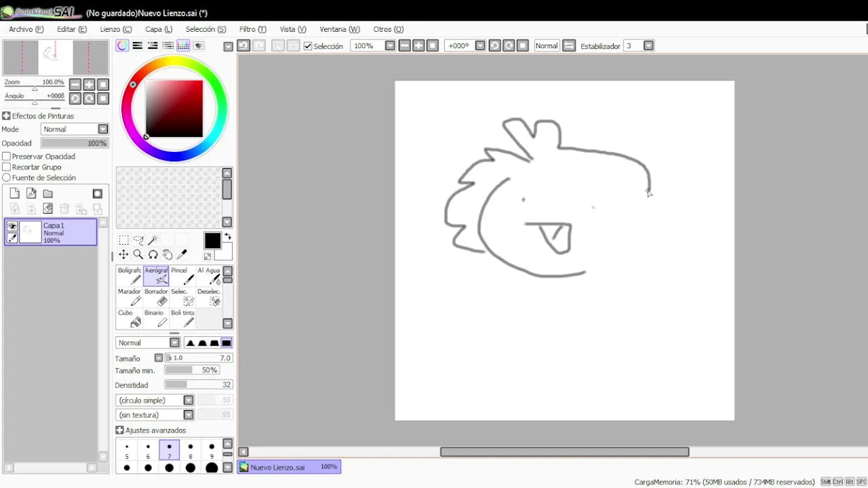This screenshot has height=488, width=868.
Task: Select the Al Agua watercolor tool
Action: (x=209, y=276)
